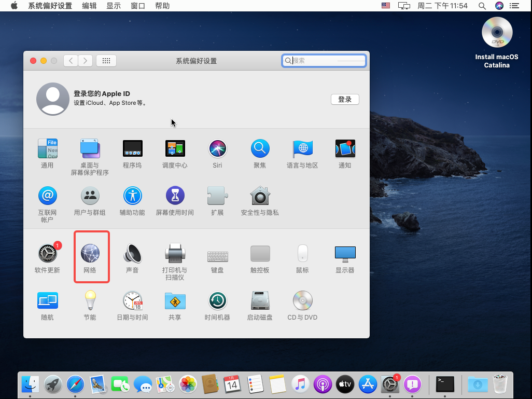The width and height of the screenshot is (532, 399).
Task: Open 启动磁盘 Startup Disk pane
Action: pos(260,305)
